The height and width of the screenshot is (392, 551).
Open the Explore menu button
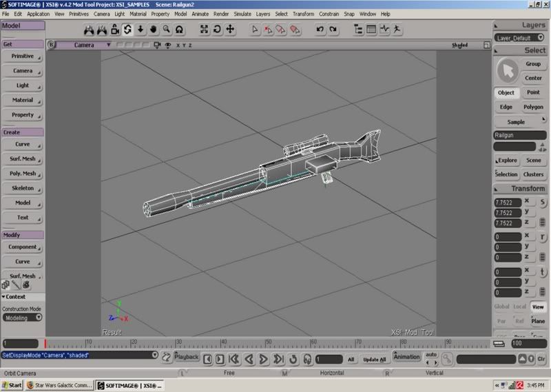click(506, 161)
